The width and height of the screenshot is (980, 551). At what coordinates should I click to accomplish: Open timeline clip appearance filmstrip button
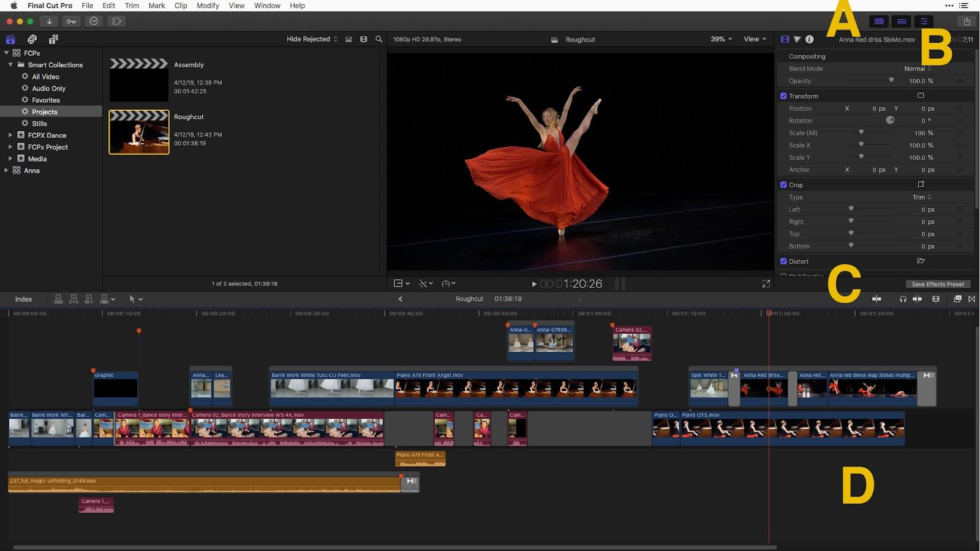coord(936,299)
